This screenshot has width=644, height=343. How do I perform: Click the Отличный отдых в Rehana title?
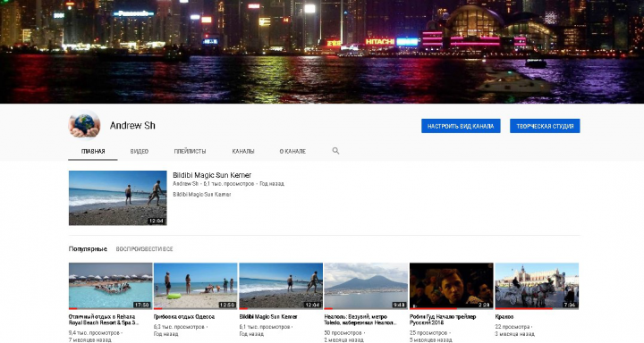[x=104, y=320]
